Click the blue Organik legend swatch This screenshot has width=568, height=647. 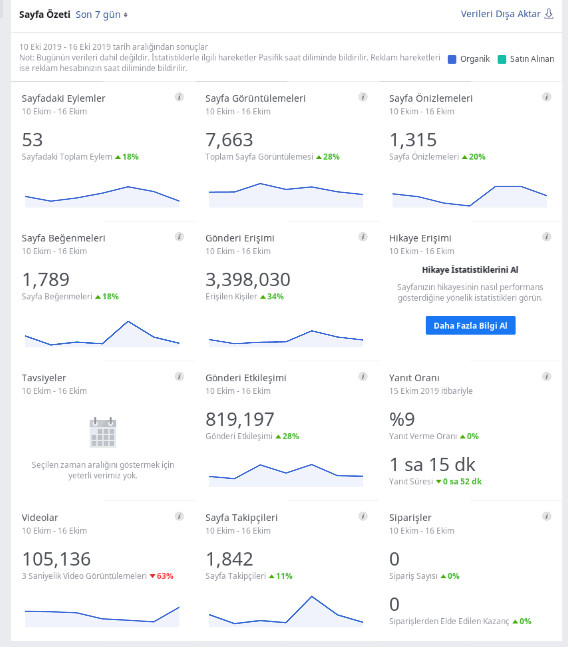[x=452, y=59]
